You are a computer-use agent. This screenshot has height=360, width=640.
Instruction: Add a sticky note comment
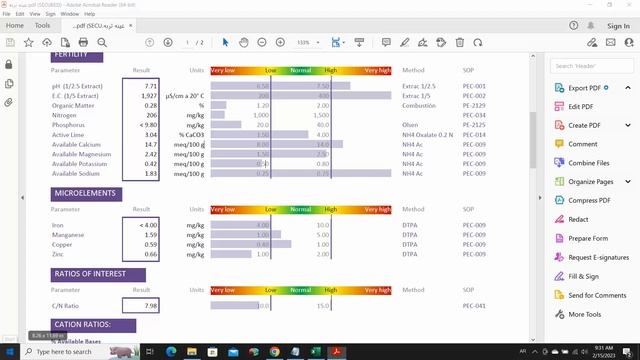coord(386,42)
